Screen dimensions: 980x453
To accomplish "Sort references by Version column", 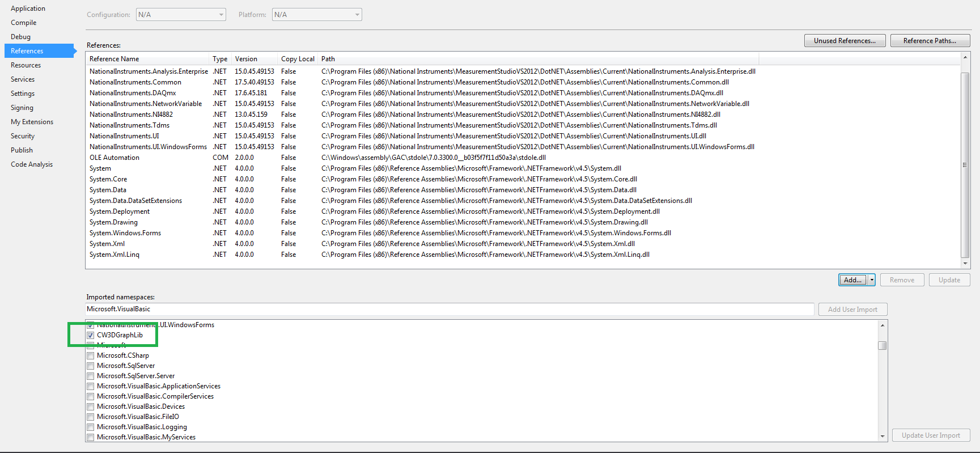I will pyautogui.click(x=255, y=59).
